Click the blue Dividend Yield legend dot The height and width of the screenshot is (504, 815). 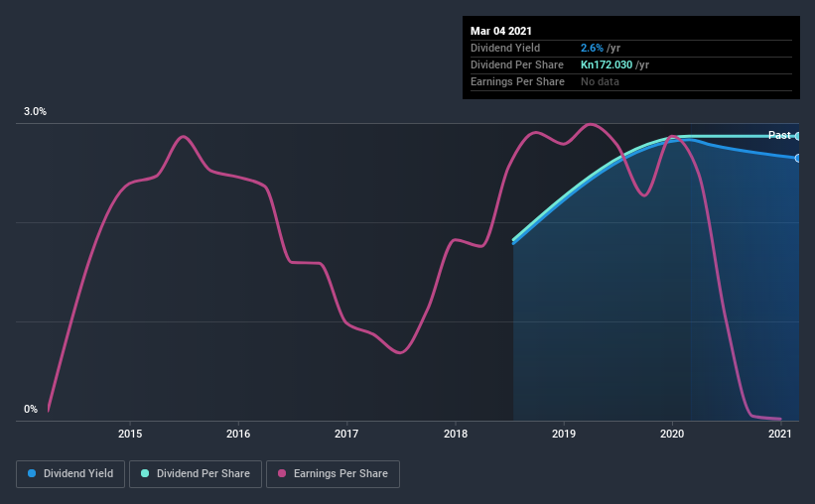click(x=32, y=473)
